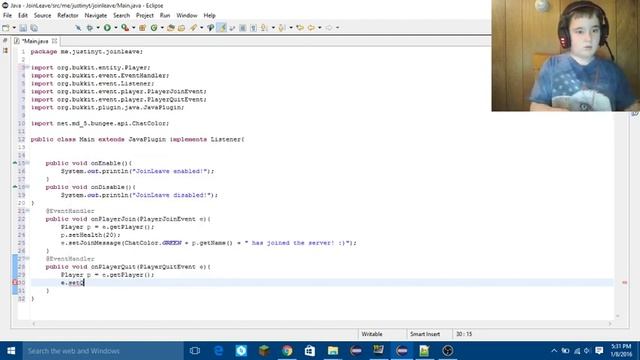Open the Package Explorer sidebar icon
640x360 pixels.
(5, 51)
